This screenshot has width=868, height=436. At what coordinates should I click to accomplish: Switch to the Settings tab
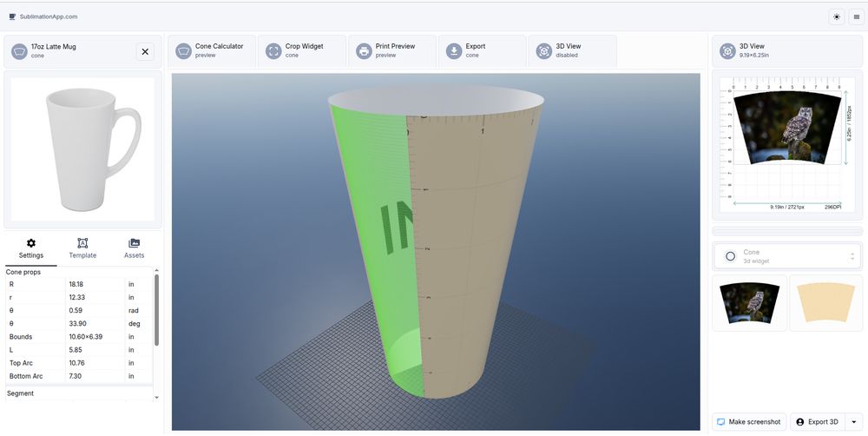(x=31, y=248)
